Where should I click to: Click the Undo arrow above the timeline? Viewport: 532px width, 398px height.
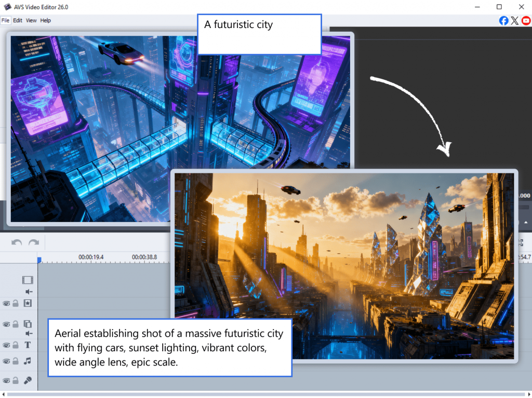pos(17,242)
